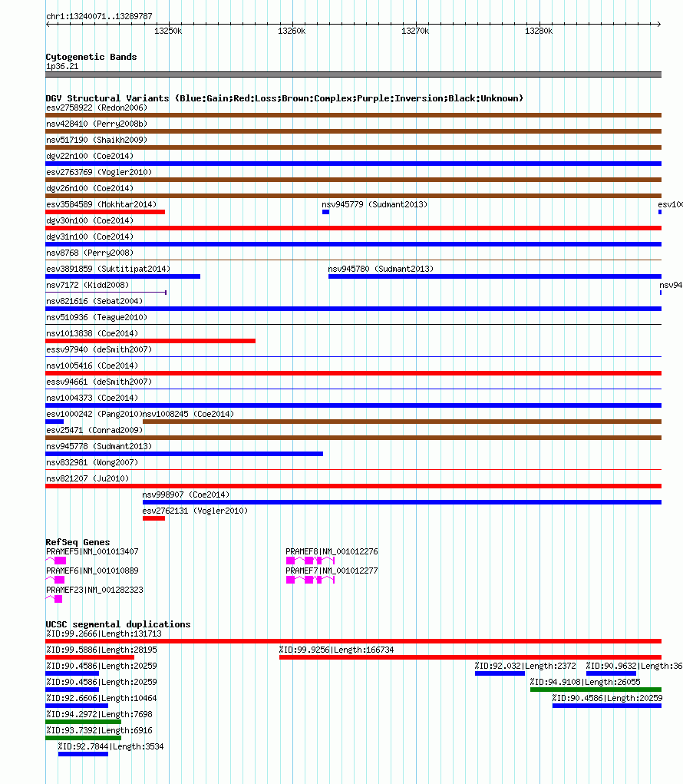Select %ID:93.7392 Length:6916 label
Screen dimensions: 683x784
99,730
